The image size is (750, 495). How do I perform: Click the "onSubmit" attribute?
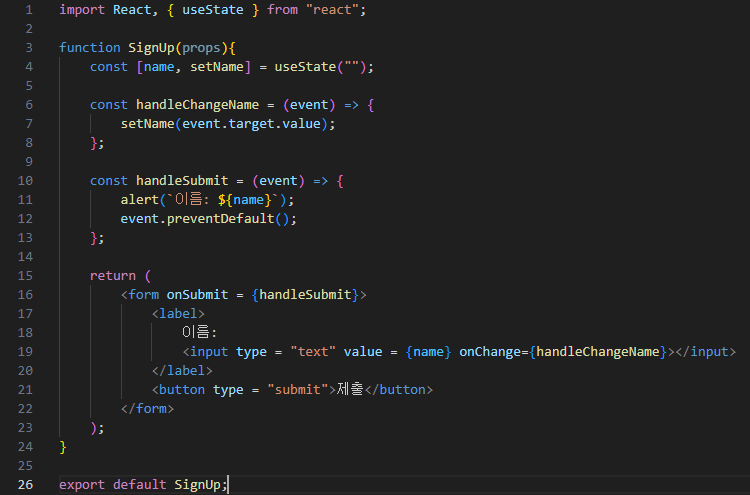tap(197, 295)
